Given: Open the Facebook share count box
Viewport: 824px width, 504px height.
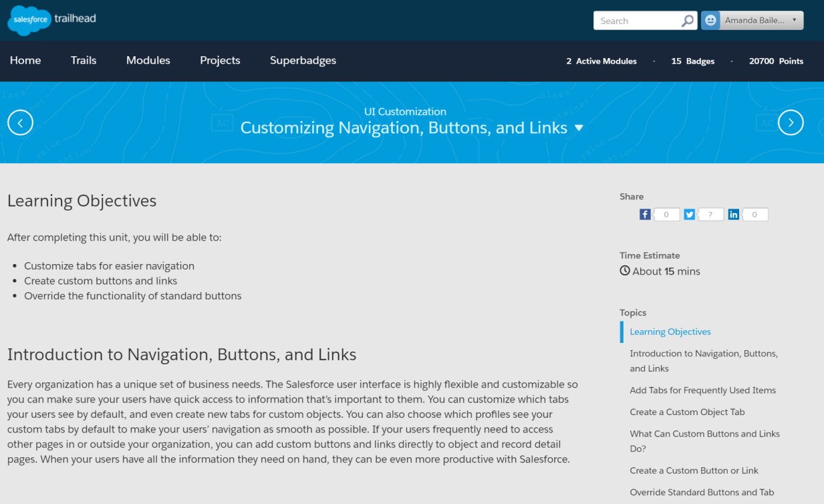Looking at the screenshot, I should coord(666,214).
